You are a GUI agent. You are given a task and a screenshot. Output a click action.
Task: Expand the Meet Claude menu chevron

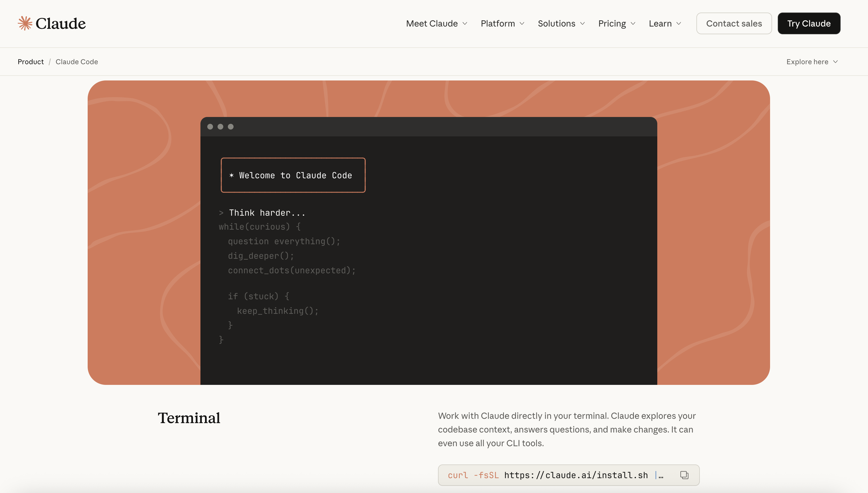(x=465, y=23)
